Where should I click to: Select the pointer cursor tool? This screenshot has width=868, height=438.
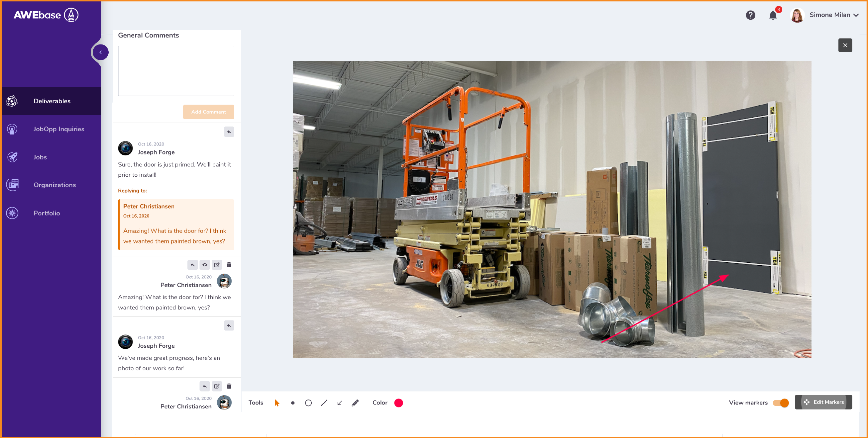(x=276, y=403)
